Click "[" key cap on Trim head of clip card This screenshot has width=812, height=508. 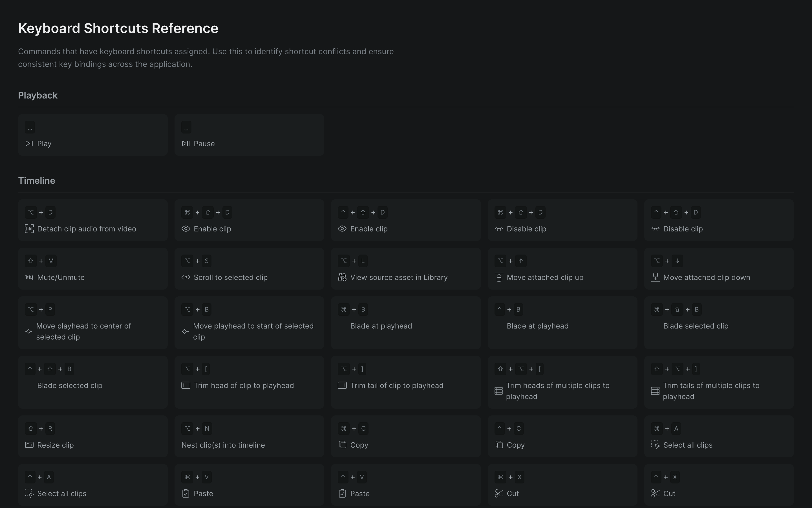(206, 369)
